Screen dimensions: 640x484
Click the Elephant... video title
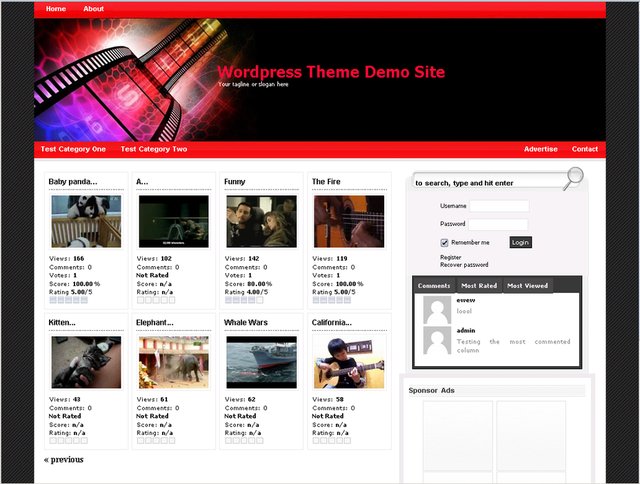155,322
